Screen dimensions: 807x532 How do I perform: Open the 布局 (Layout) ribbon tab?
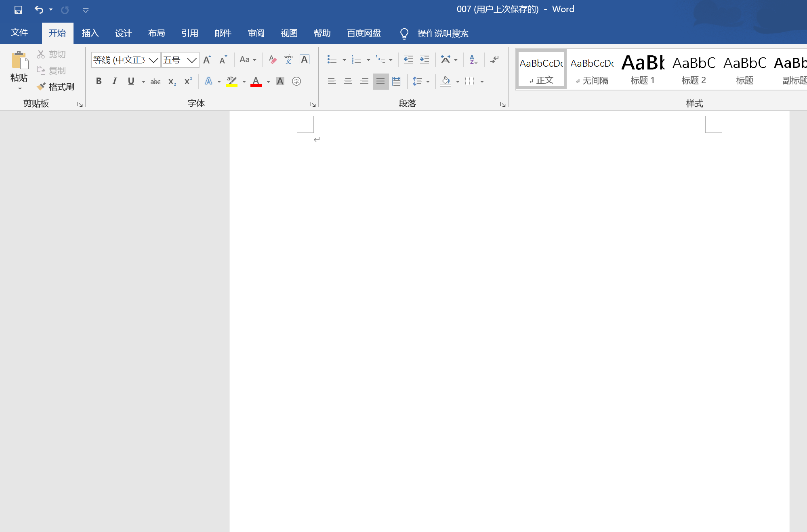click(156, 33)
